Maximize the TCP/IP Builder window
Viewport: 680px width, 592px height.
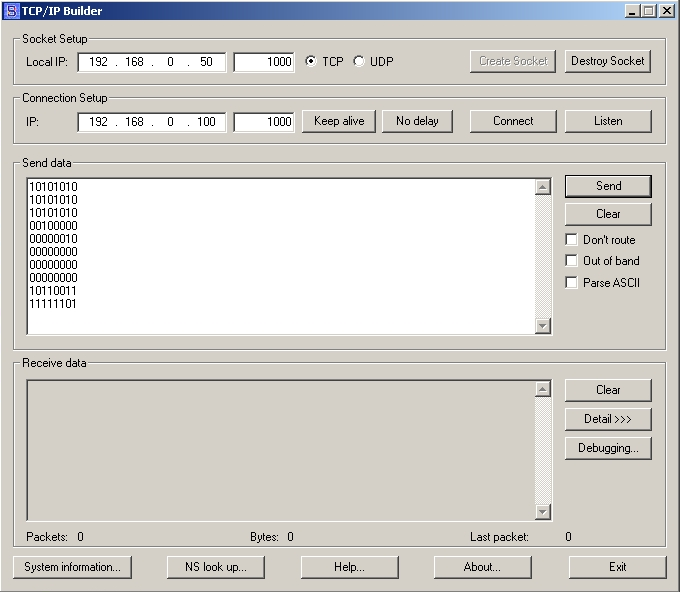[648, 11]
